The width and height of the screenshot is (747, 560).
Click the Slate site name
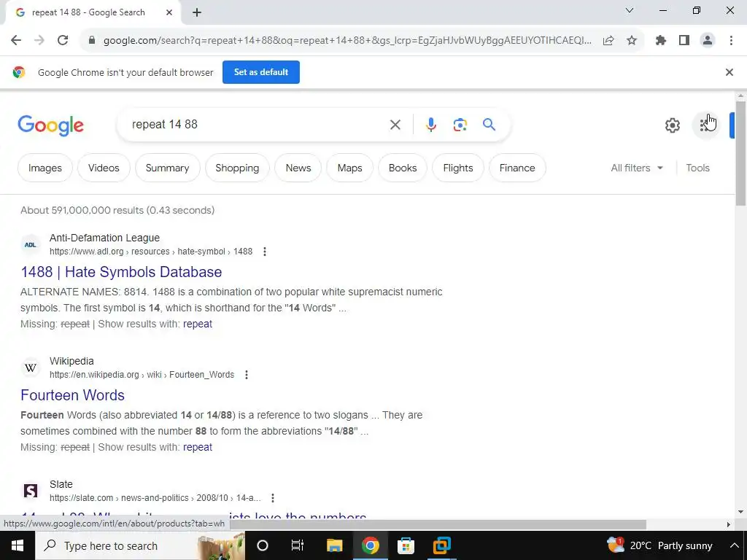click(61, 484)
